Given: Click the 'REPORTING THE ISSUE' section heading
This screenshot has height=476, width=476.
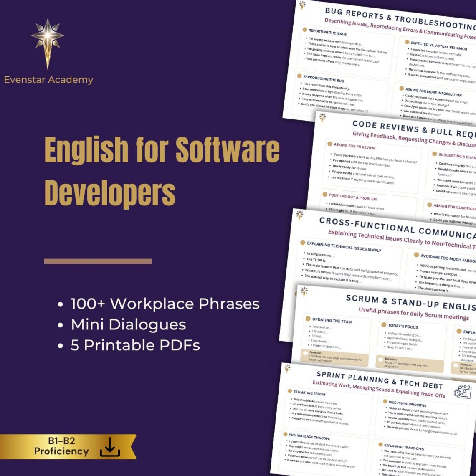Looking at the screenshot, I should (x=327, y=32).
